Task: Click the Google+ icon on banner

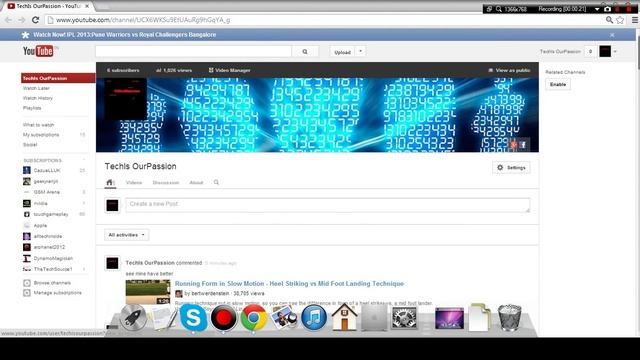Action: (x=513, y=144)
